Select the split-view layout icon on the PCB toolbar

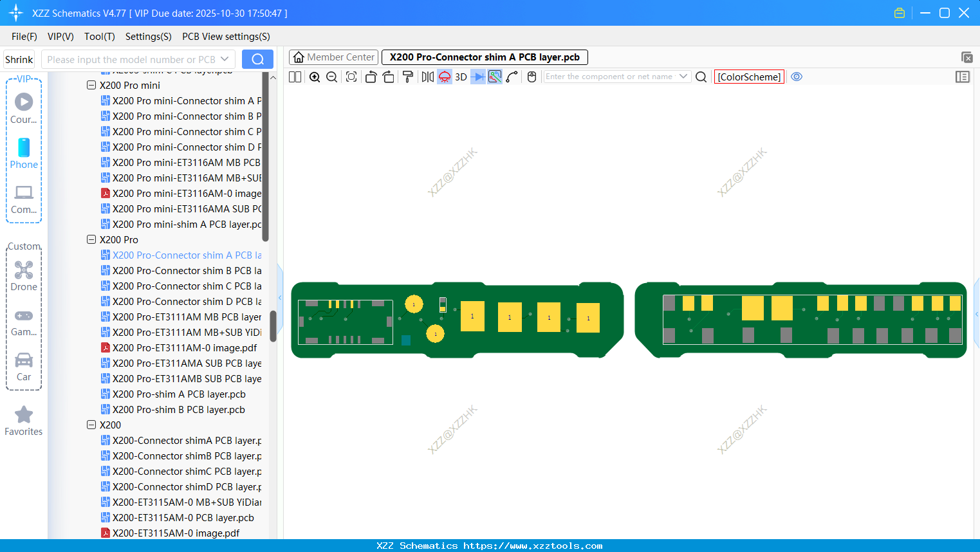pos(294,77)
